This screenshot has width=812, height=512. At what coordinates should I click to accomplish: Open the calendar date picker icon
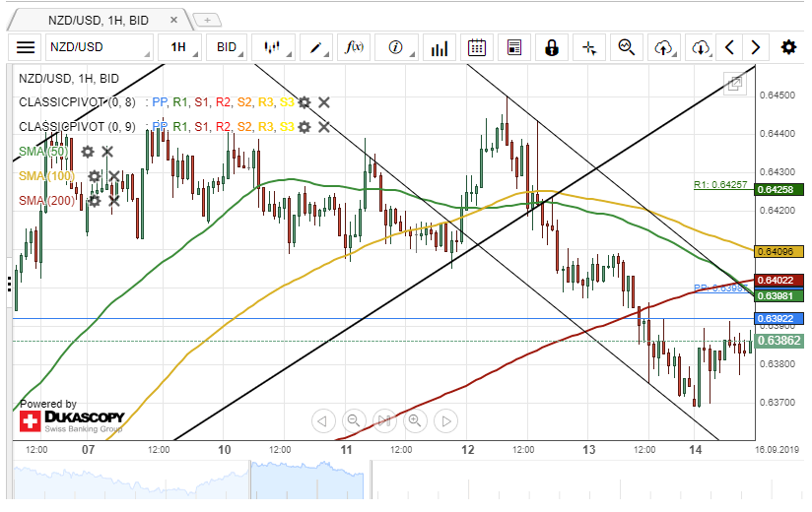pyautogui.click(x=477, y=47)
